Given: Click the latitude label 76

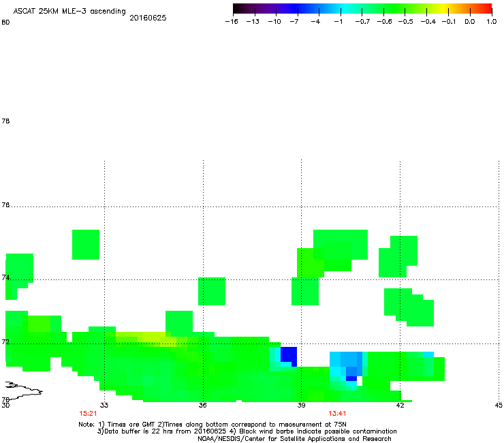Looking at the screenshot, I should pyautogui.click(x=5, y=204).
